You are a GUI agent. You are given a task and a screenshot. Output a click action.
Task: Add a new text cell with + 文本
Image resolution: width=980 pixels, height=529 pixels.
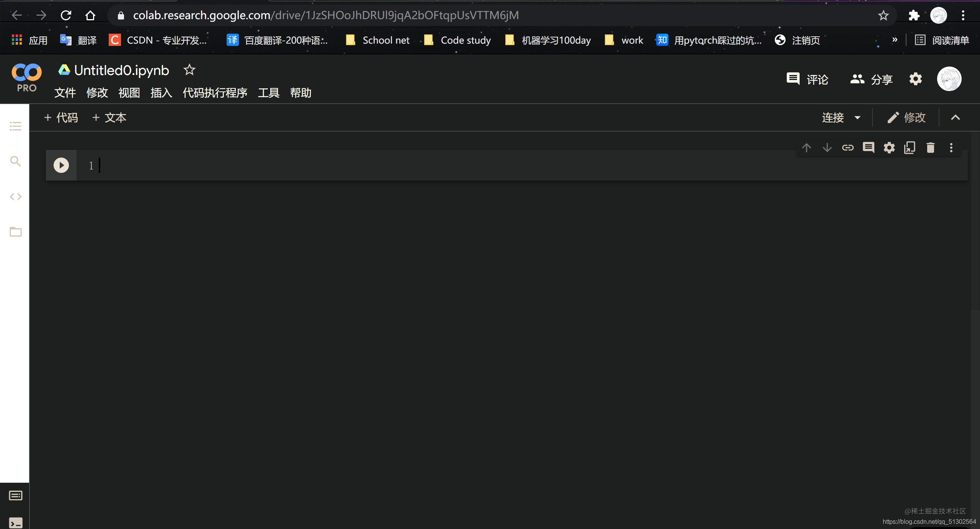click(x=109, y=117)
